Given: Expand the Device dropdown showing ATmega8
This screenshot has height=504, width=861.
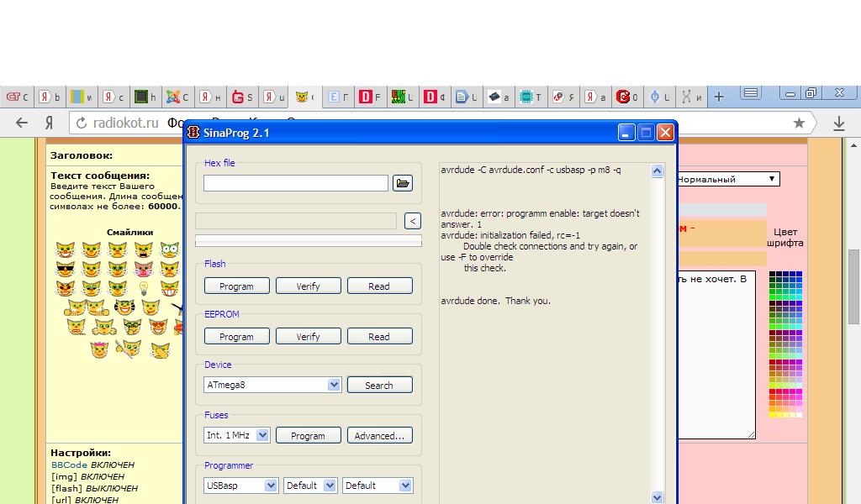Looking at the screenshot, I should coord(333,385).
